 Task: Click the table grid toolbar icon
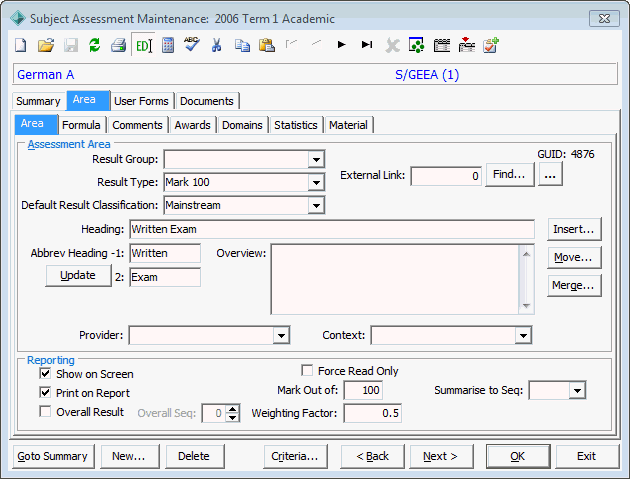442,45
